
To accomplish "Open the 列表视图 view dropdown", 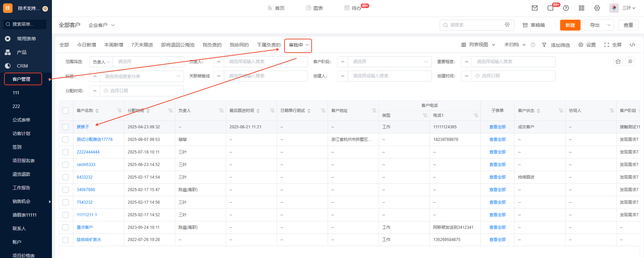I will click(478, 45).
